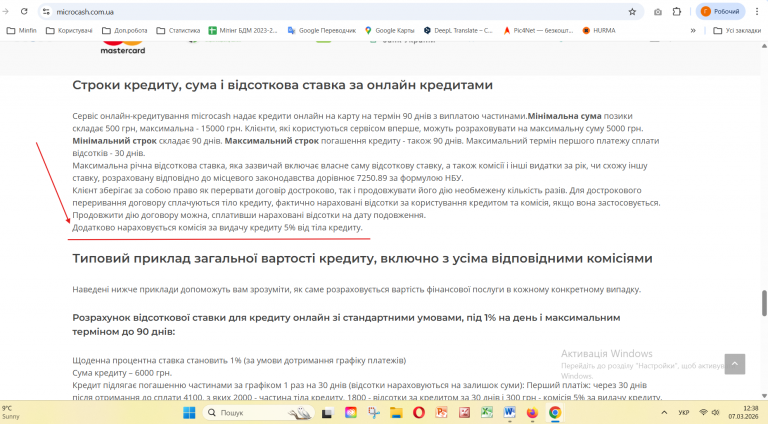Viewport: 768px width, 424px height.
Task: Open the Доп.робота bookmarks folder
Action: tap(124, 30)
